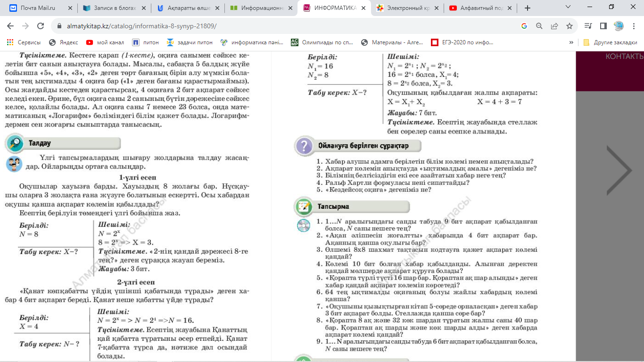Open Олимпиады по сп bookmark
This screenshot has width=644, height=362.
[322, 42]
